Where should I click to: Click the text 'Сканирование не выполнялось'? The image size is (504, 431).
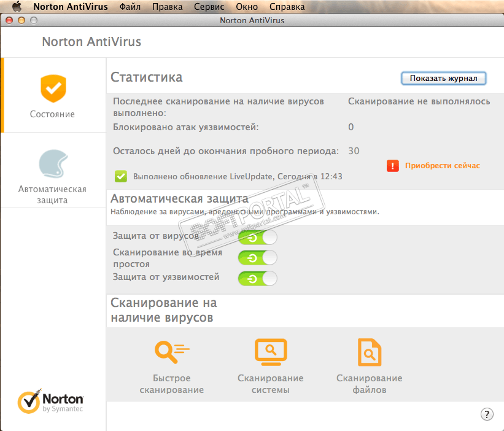[x=419, y=101]
